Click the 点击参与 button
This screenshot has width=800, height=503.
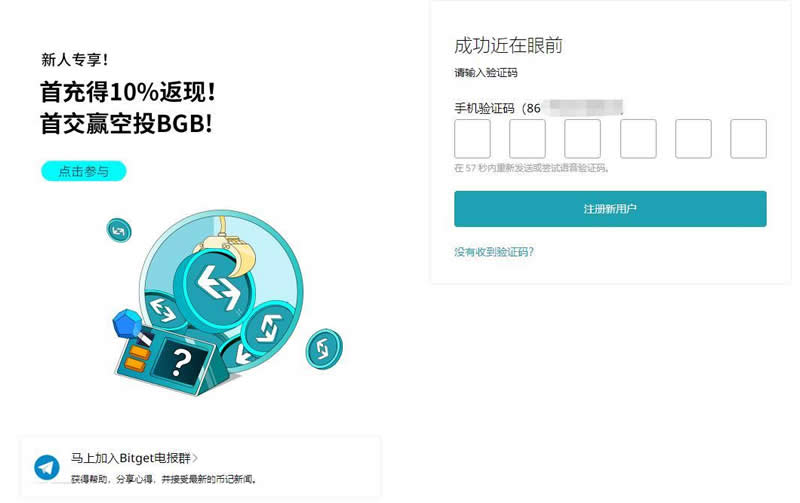tap(84, 171)
